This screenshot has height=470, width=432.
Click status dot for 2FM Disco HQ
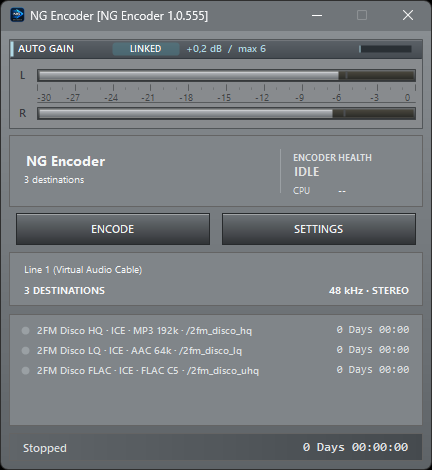[x=25, y=331]
